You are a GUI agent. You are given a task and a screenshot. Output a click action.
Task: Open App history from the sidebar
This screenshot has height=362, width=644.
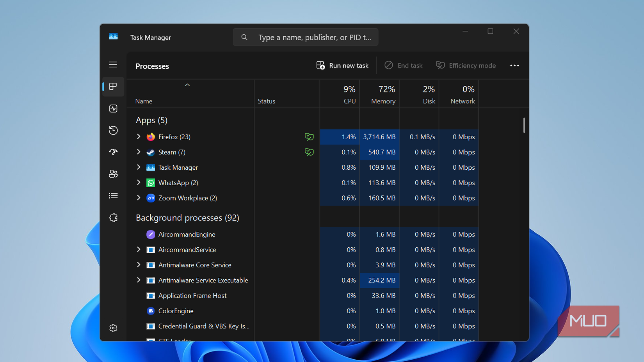coord(113,130)
